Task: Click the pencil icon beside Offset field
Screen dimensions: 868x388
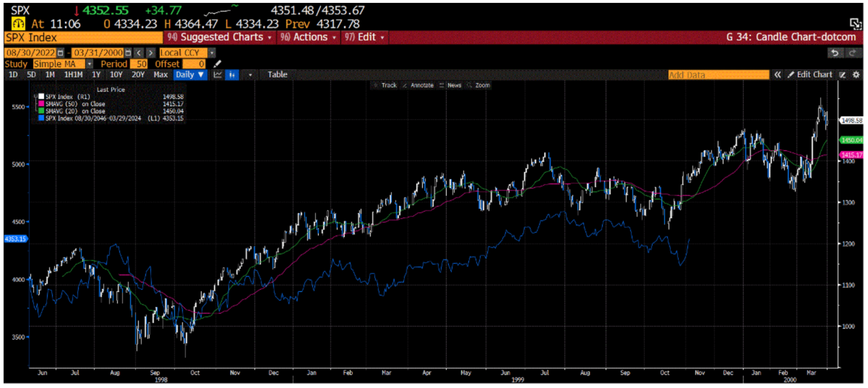Action: (216, 64)
